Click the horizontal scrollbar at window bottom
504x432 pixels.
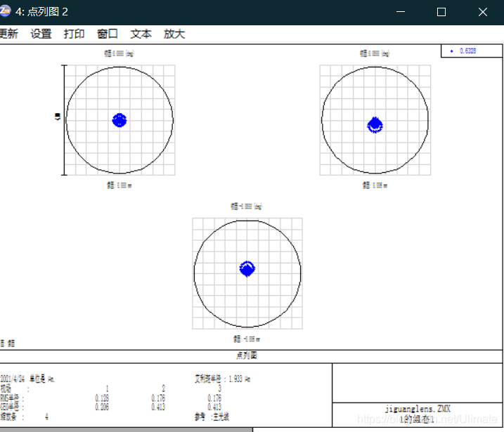[x=126, y=430]
